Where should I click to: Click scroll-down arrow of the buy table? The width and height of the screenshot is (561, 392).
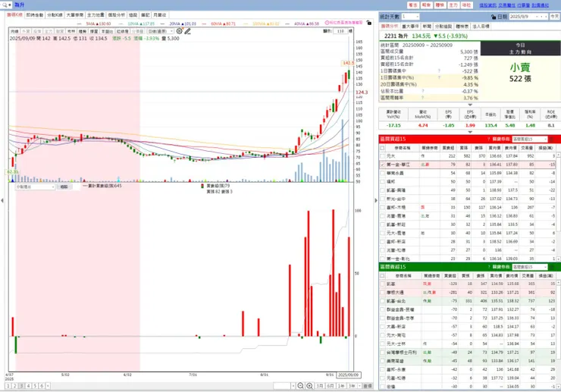558,259
